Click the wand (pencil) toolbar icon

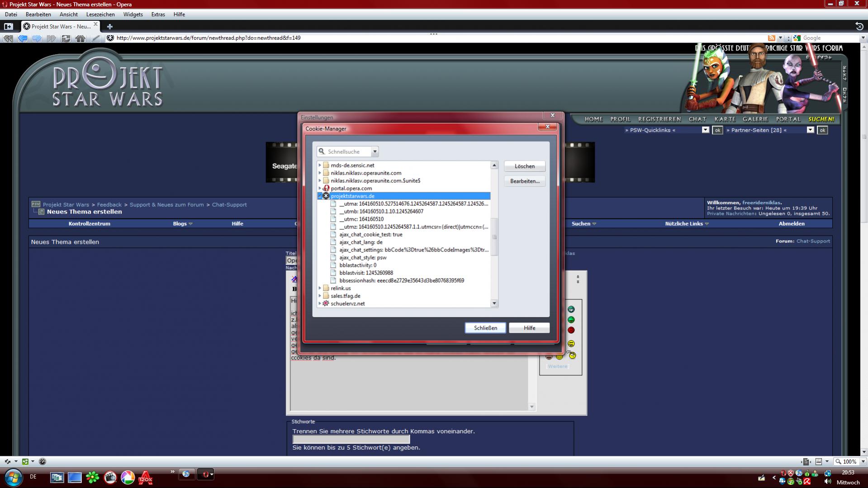coord(95,38)
